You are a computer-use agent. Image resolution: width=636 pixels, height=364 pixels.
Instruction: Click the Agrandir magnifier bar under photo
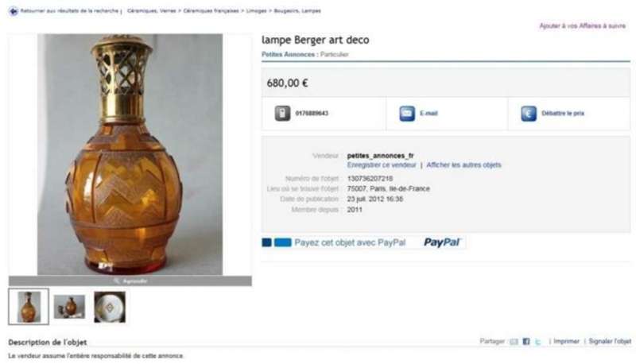130,281
